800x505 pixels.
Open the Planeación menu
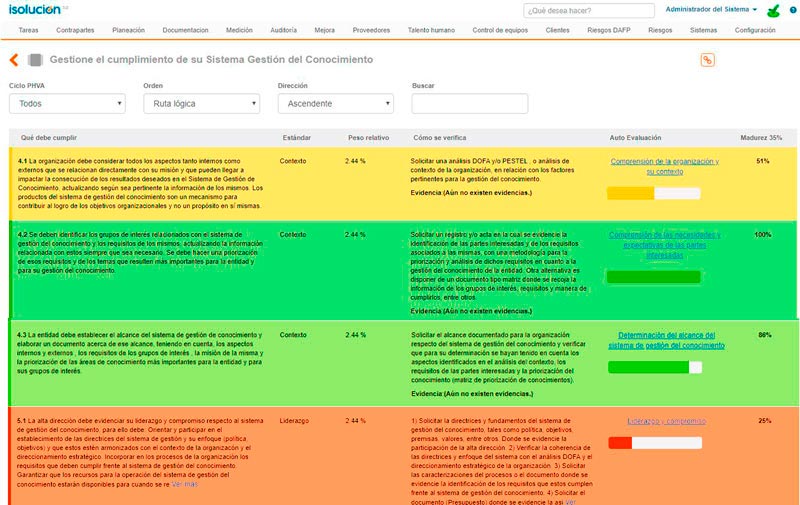coord(129,30)
